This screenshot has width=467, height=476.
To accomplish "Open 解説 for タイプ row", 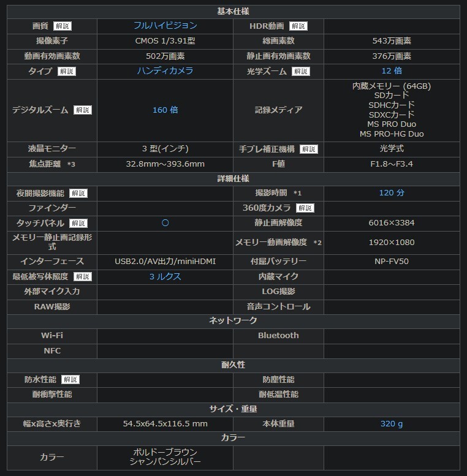I will point(67,71).
